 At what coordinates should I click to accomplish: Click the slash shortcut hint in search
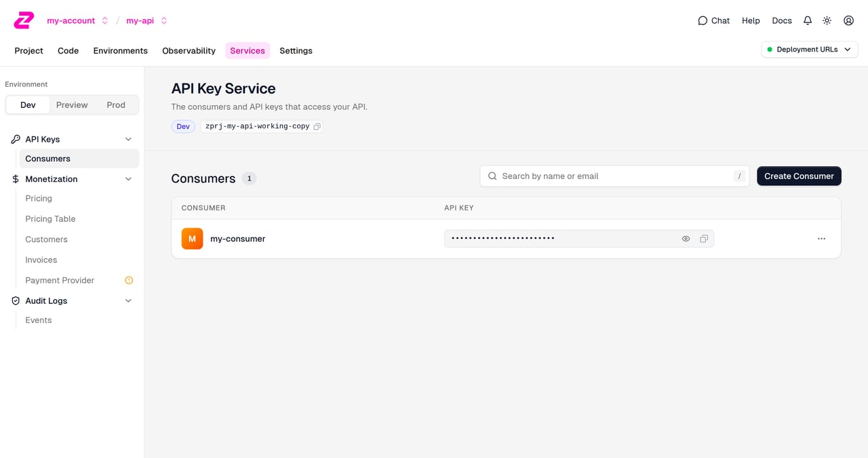click(738, 176)
